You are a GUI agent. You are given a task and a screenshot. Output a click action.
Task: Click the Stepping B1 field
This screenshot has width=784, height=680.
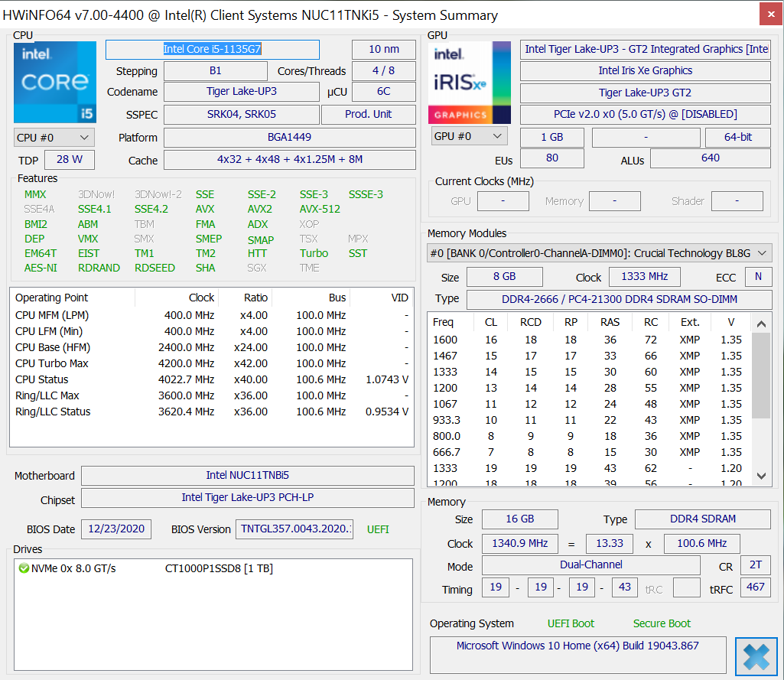[216, 71]
